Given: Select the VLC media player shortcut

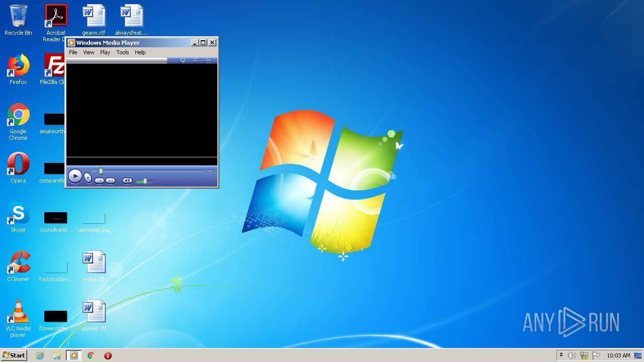Looking at the screenshot, I should click(x=18, y=319).
